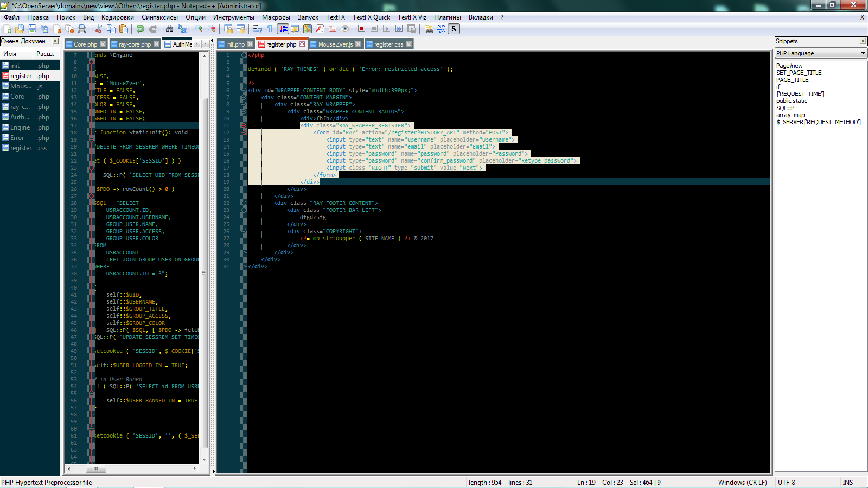Toggle synchronized horizontal scrolling
868x488 pixels.
coord(241,29)
